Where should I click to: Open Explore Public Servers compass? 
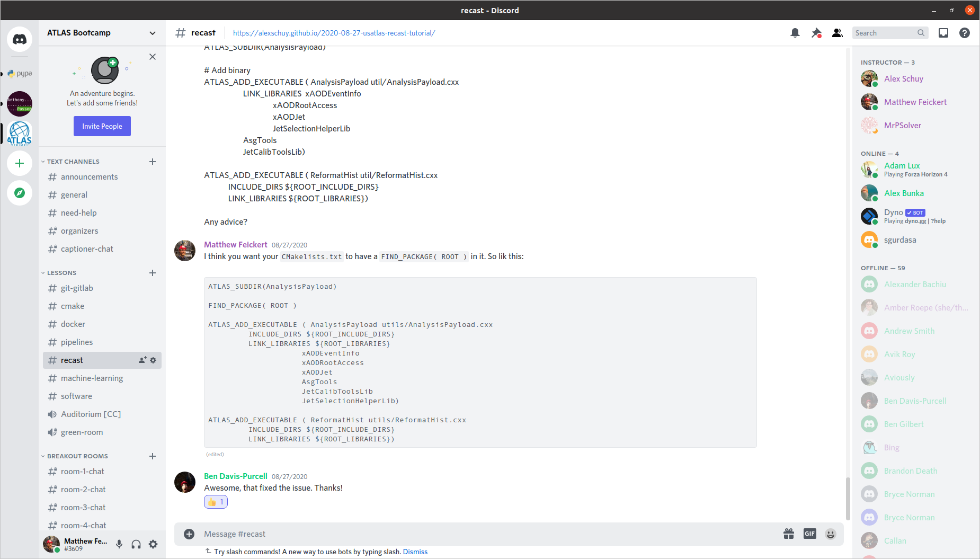[x=20, y=193]
